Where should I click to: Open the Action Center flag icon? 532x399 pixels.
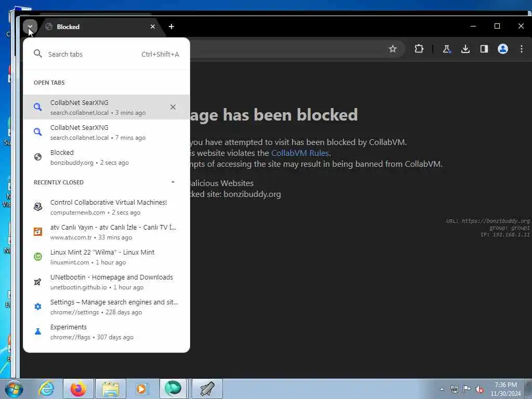(467, 389)
